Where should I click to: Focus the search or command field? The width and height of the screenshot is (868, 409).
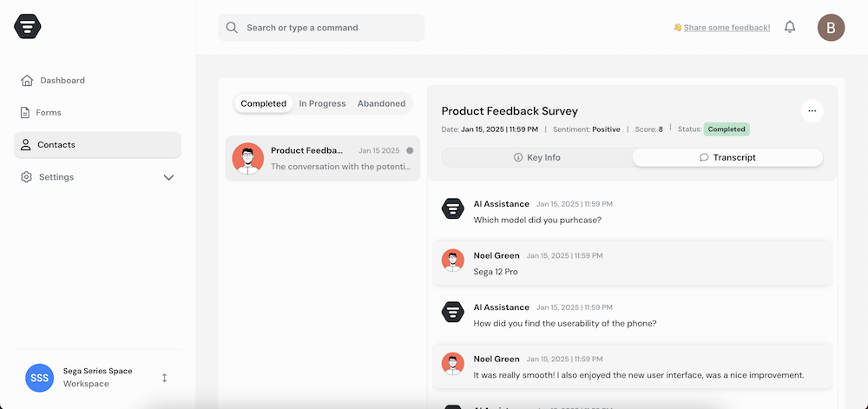[330, 28]
